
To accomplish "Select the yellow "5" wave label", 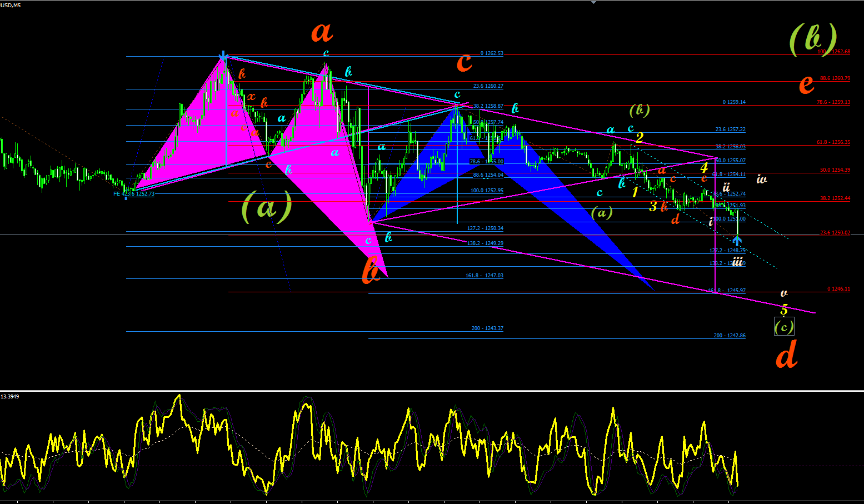I will (x=784, y=310).
